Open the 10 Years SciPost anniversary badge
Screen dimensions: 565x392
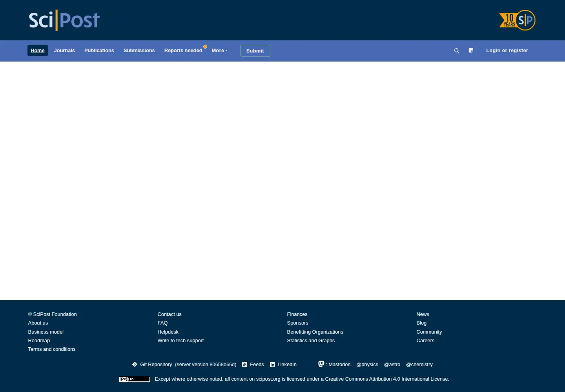click(x=517, y=20)
